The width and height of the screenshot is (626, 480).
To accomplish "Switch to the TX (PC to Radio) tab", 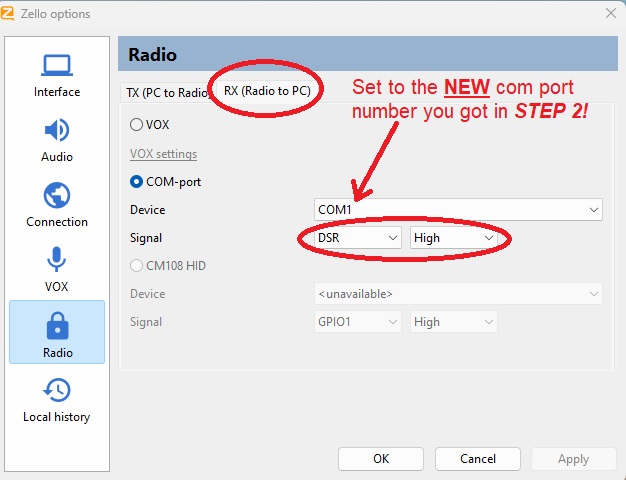I will point(168,93).
